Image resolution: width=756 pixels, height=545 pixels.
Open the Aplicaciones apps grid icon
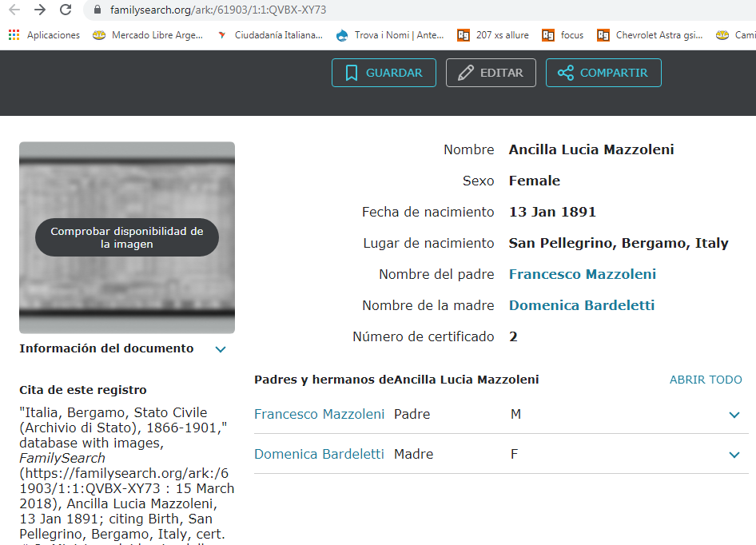click(14, 34)
